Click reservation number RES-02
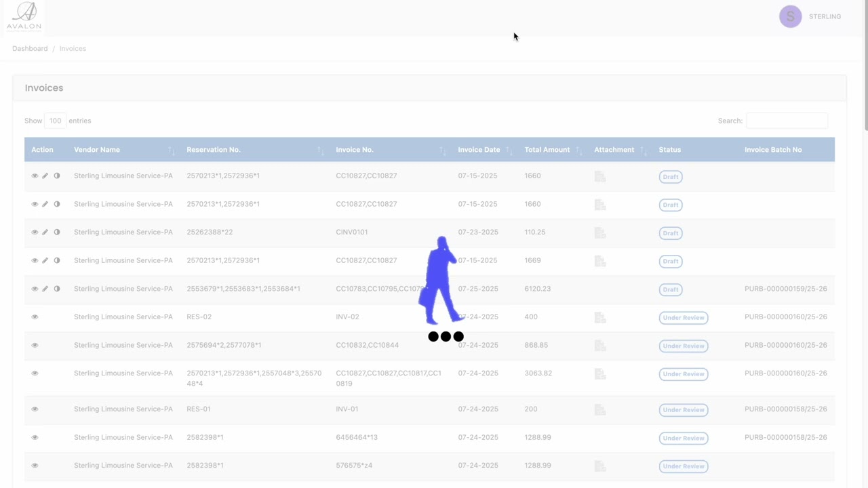 (199, 317)
